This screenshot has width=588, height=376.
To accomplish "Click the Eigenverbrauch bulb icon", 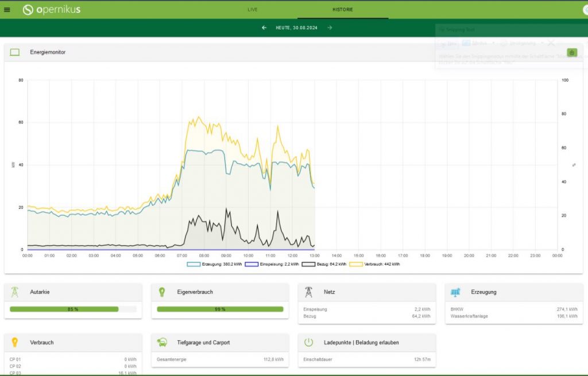I will click(x=161, y=292).
